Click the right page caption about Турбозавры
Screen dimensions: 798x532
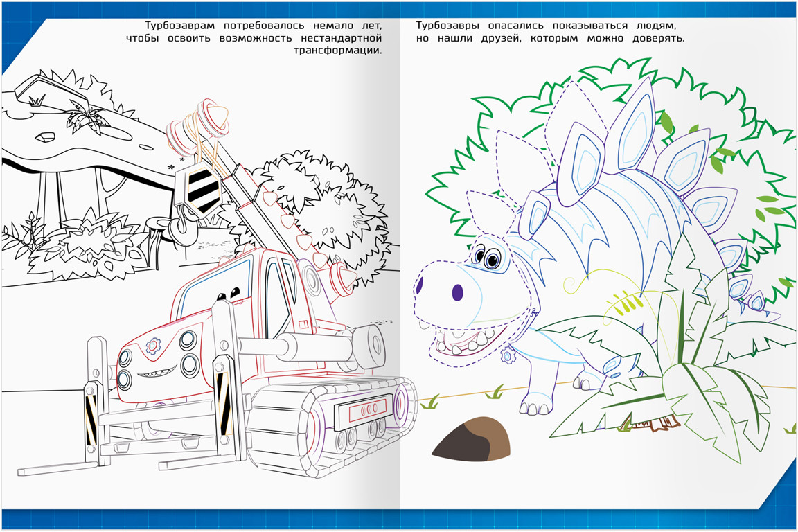pyautogui.click(x=550, y=32)
